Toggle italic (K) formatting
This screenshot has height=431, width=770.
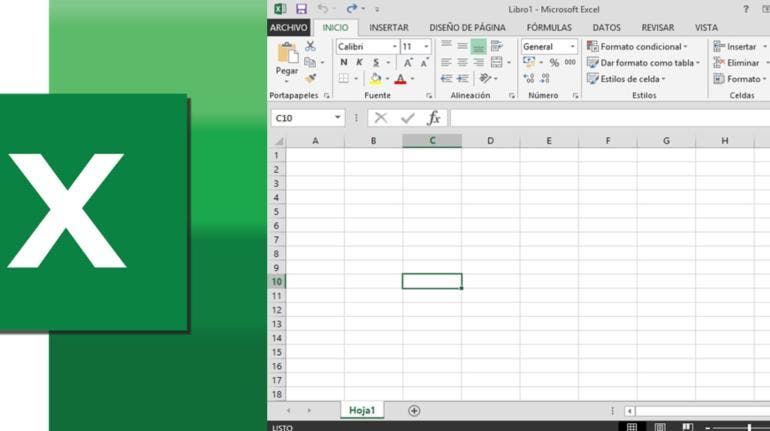[359, 62]
